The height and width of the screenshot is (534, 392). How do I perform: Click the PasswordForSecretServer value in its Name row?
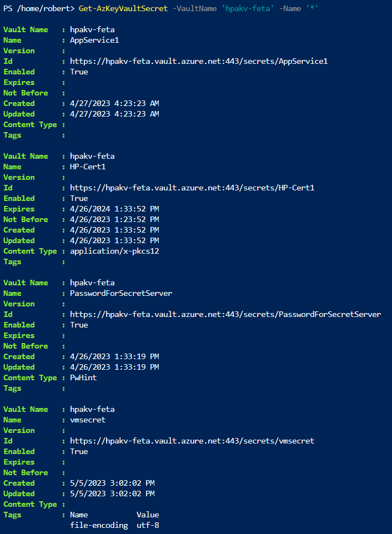(x=121, y=293)
